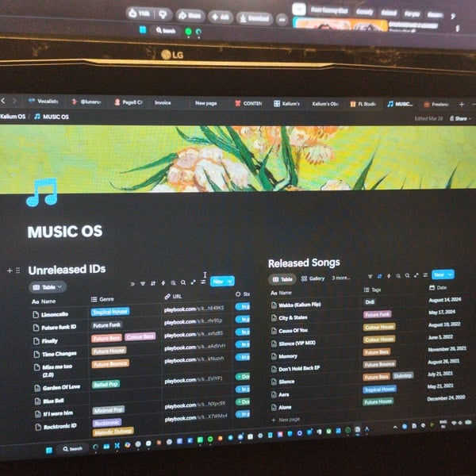Click the flower painting cover image

(x=238, y=159)
